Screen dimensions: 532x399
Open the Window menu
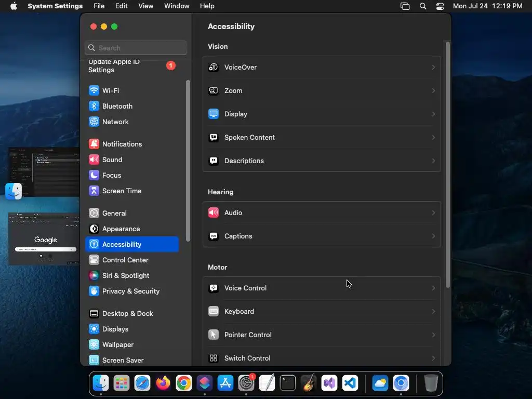[x=177, y=6]
